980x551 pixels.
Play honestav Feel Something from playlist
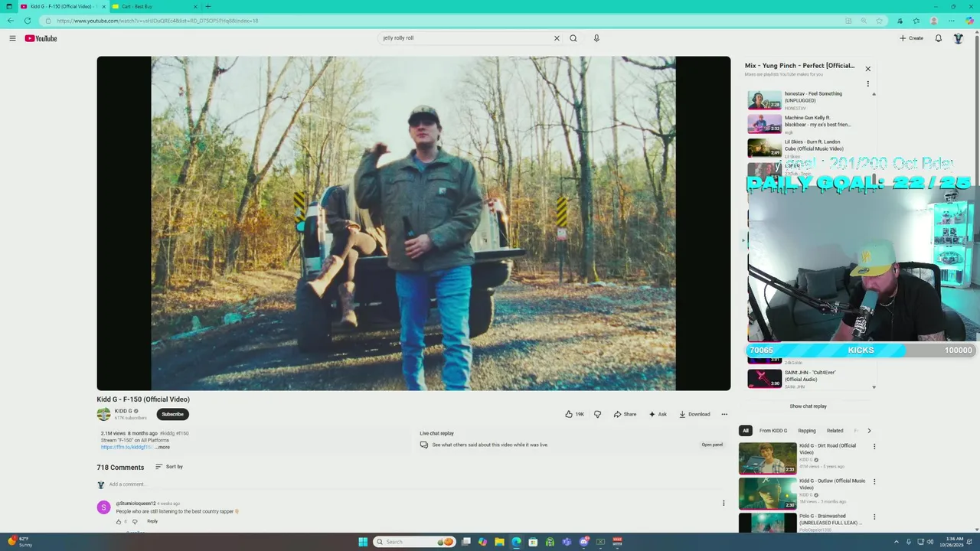point(811,100)
